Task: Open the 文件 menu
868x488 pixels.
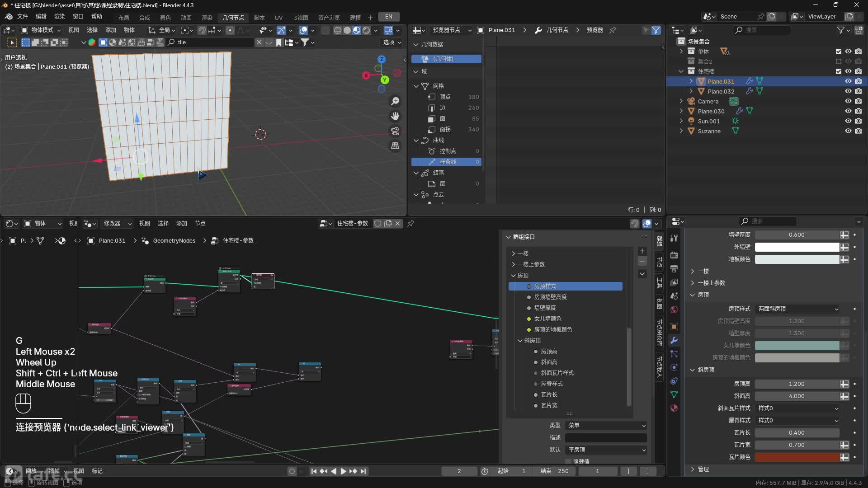Action: (23, 17)
